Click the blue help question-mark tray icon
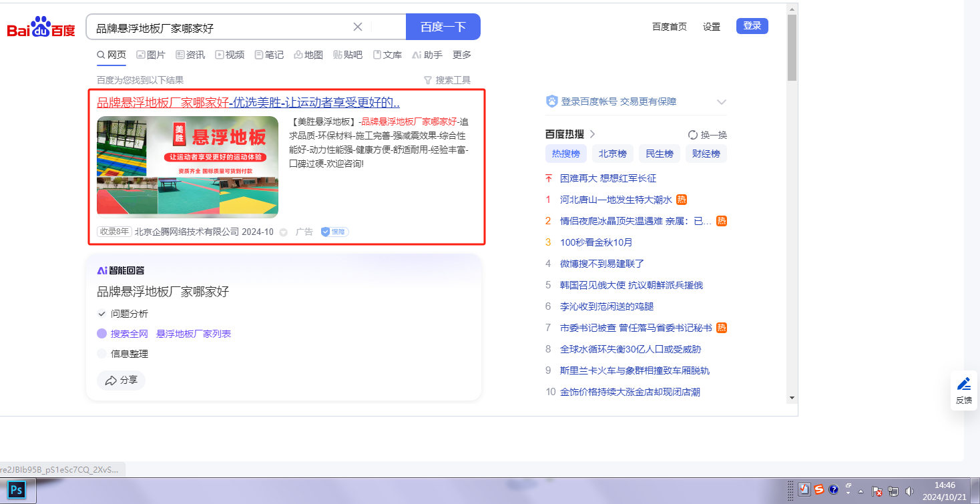Screen dimensions: 980x504 coord(833,490)
